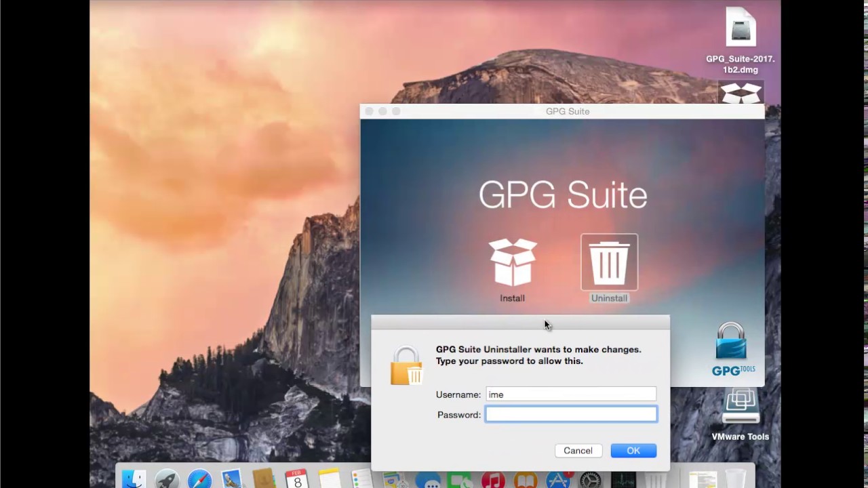This screenshot has height=488, width=868.
Task: Open FaceTime in the dock
Action: click(x=460, y=479)
